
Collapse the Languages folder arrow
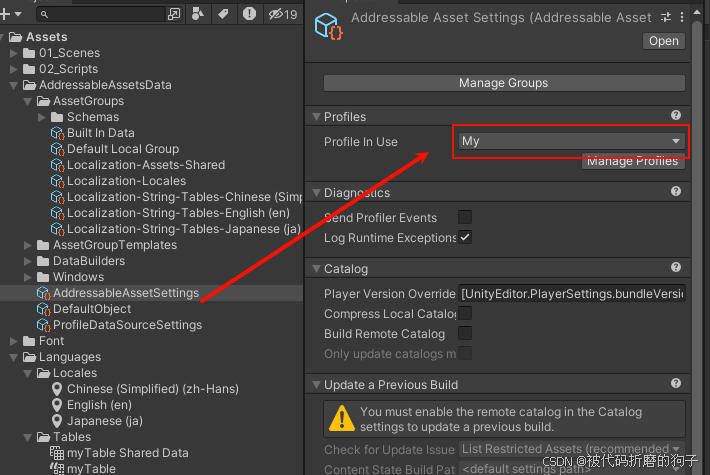pos(14,357)
